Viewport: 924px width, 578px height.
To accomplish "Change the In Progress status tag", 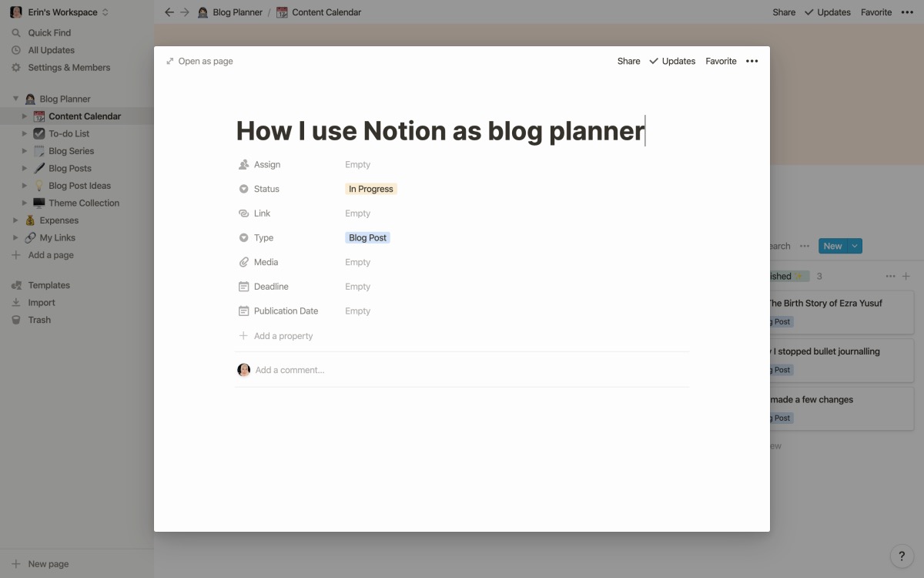I will click(x=371, y=189).
